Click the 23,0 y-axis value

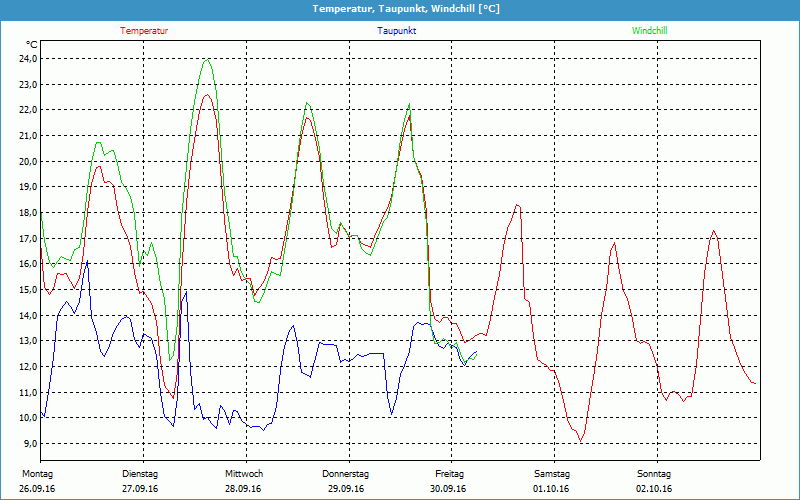pos(29,84)
